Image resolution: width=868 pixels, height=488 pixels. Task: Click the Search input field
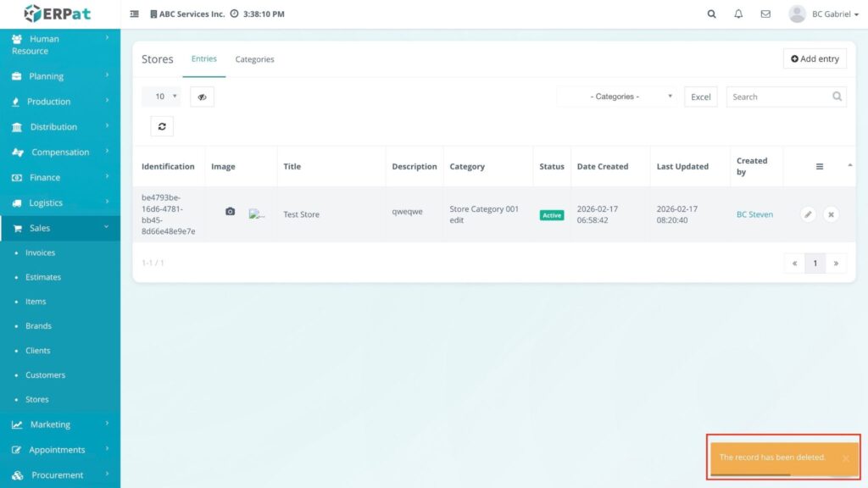[778, 97]
